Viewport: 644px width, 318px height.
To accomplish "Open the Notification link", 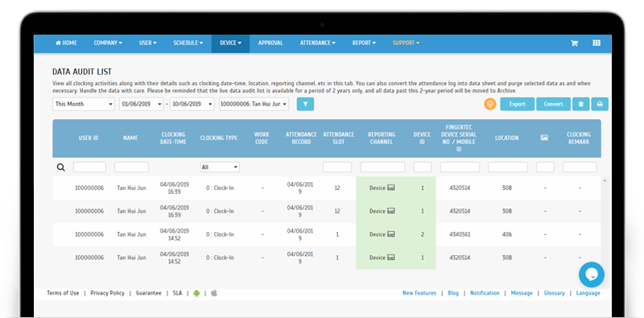I will [485, 293].
